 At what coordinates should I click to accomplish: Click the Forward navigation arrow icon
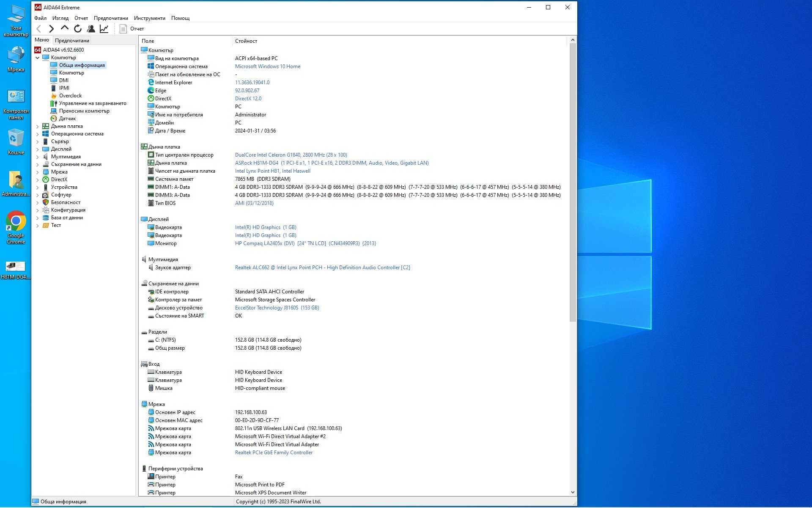coord(52,28)
